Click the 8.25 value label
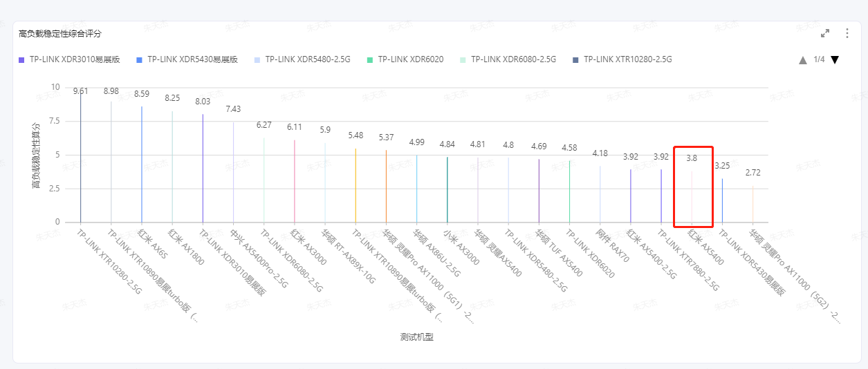 (x=172, y=98)
